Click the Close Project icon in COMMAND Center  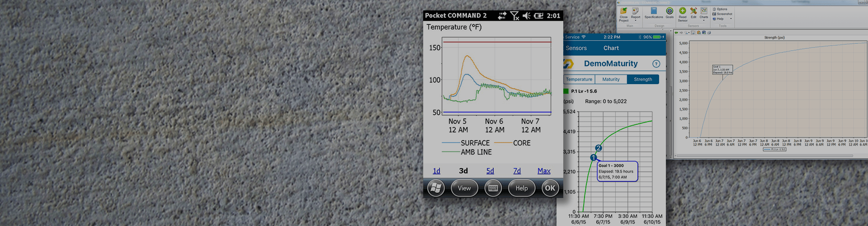(x=623, y=11)
